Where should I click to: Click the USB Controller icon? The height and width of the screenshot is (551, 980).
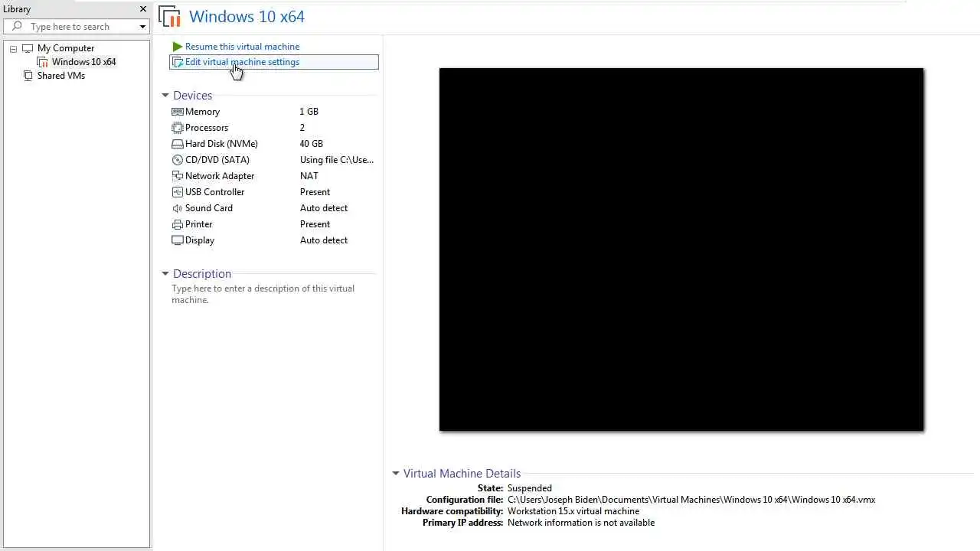tap(178, 192)
